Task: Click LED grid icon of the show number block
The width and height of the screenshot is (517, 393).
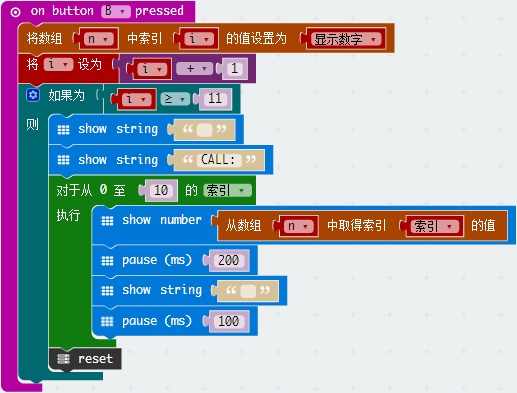Action: pyautogui.click(x=107, y=221)
